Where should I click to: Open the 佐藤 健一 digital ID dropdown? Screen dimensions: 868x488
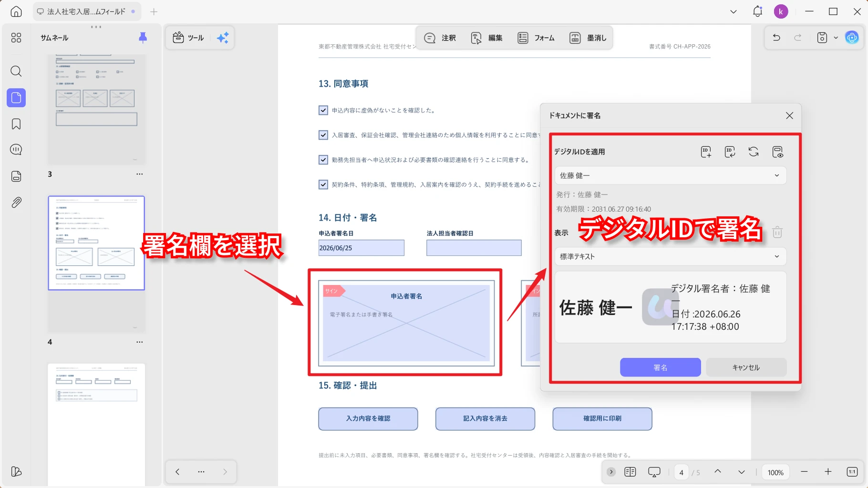pos(671,175)
